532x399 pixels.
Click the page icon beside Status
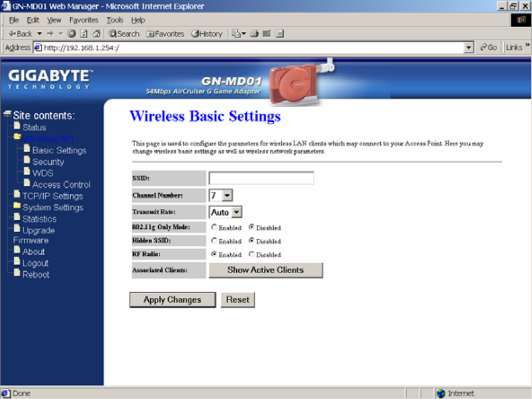point(17,126)
